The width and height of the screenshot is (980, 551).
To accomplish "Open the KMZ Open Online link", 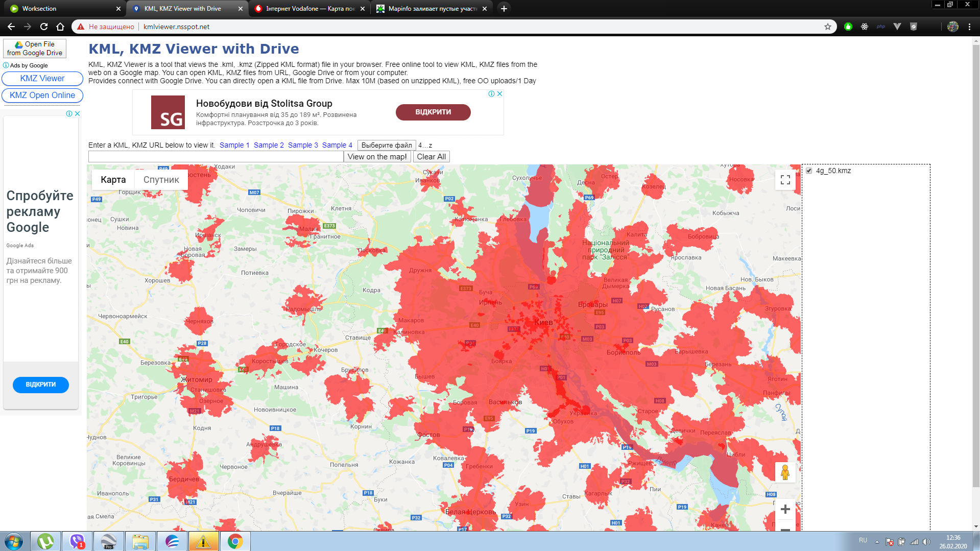I will coord(42,95).
